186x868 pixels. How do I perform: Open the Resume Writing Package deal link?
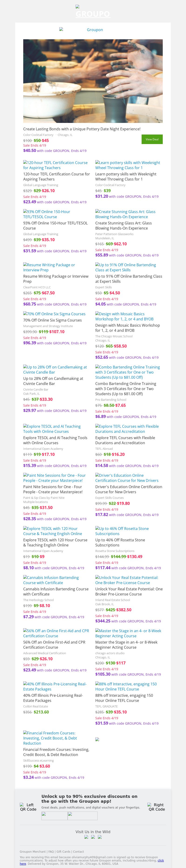49,267
